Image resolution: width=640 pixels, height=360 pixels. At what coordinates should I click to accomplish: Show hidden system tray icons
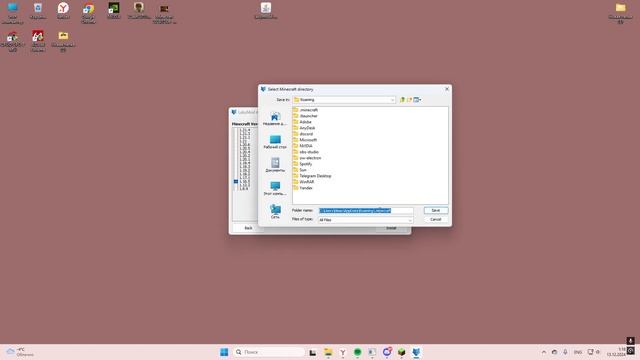coord(544,352)
